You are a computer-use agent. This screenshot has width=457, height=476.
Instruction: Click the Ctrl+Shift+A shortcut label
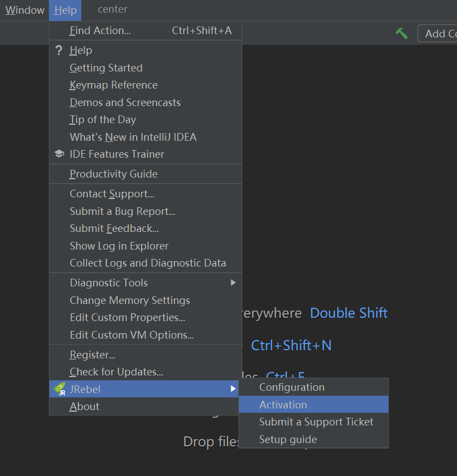(202, 30)
